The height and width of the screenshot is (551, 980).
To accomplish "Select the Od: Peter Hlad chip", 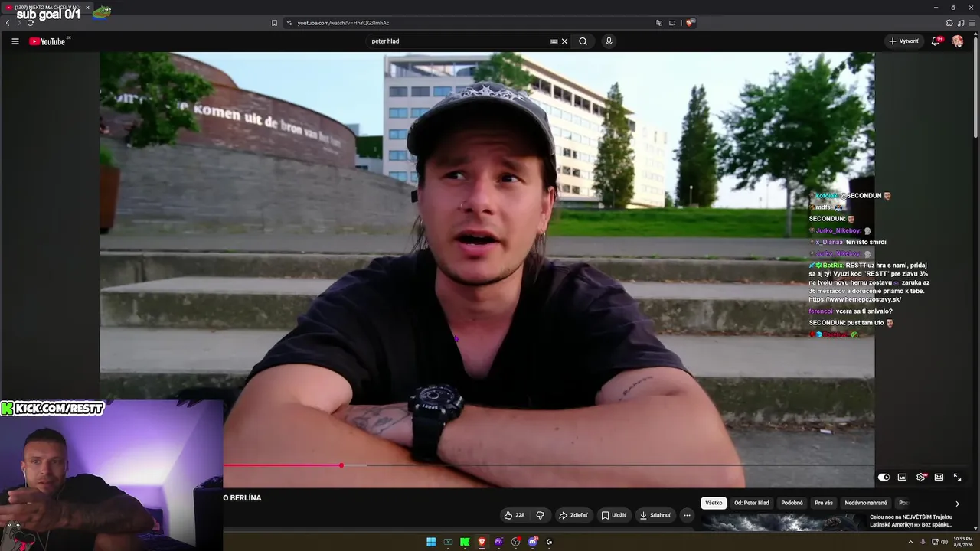I will pyautogui.click(x=752, y=503).
